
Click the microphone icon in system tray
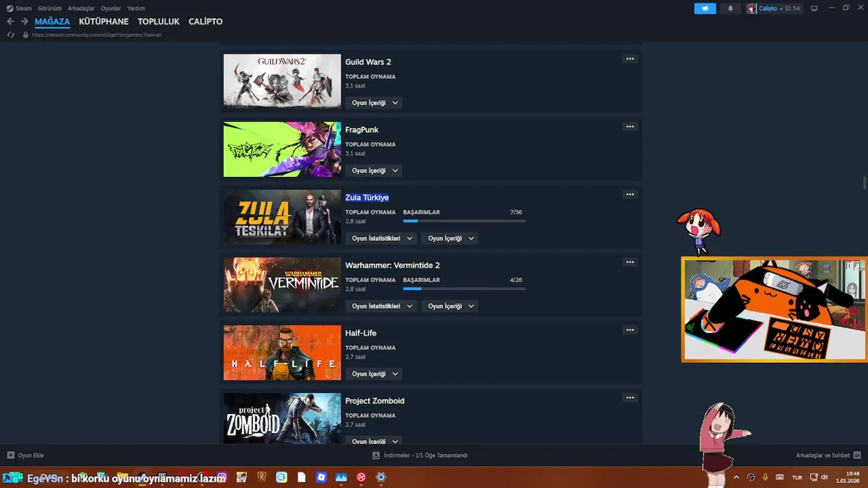click(765, 477)
